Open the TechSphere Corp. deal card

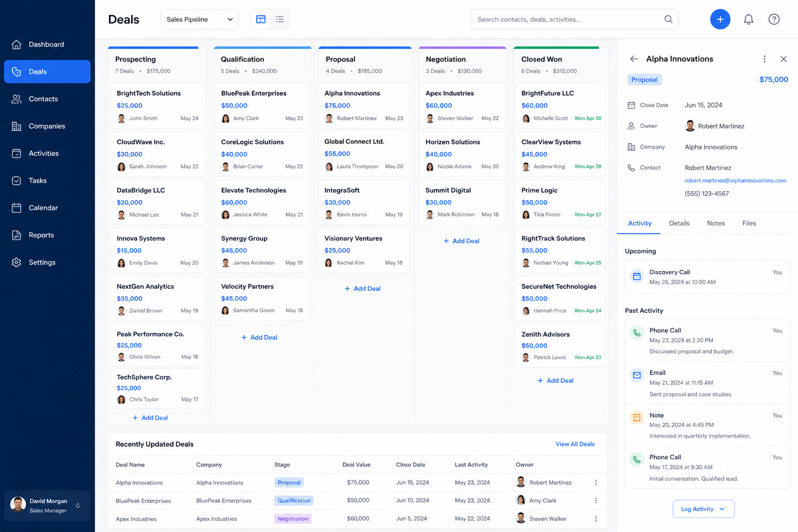pyautogui.click(x=158, y=389)
